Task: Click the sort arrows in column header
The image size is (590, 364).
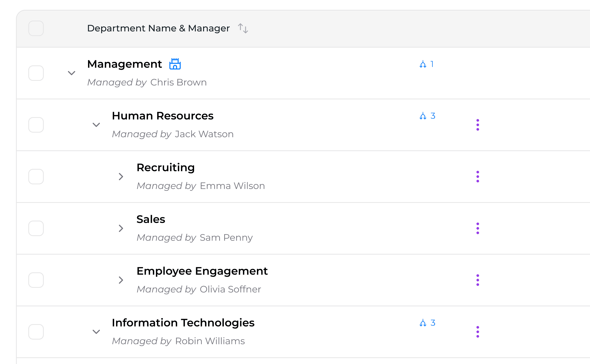Action: [x=243, y=28]
